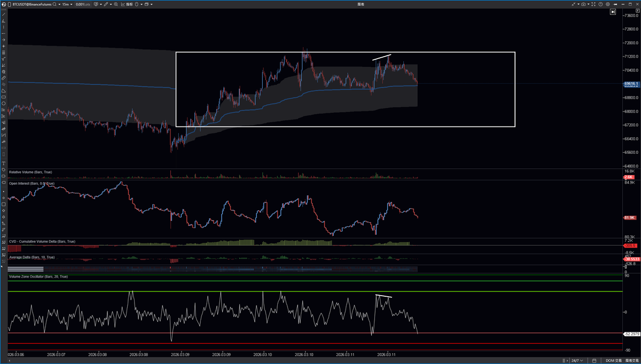This screenshot has width=641, height=364.
Task: Jump to latest bar with skip-forward button
Action: pos(613,12)
